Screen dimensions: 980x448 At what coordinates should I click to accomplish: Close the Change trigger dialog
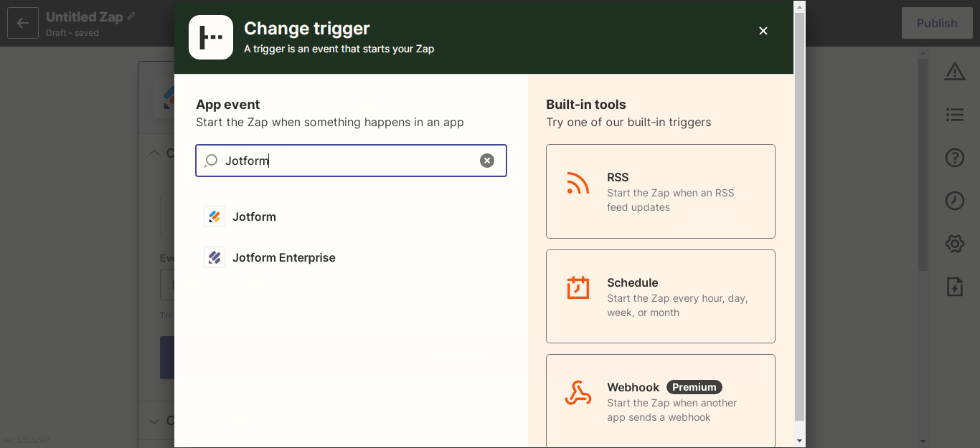(x=763, y=31)
